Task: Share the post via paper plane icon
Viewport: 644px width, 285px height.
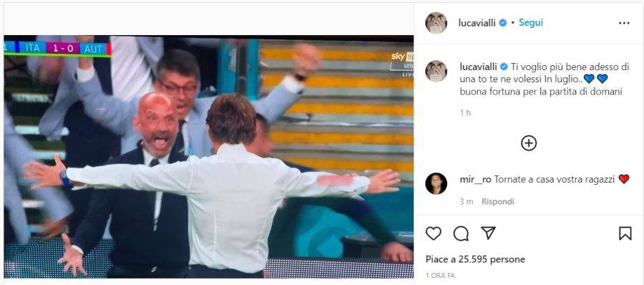Action: 488,233
